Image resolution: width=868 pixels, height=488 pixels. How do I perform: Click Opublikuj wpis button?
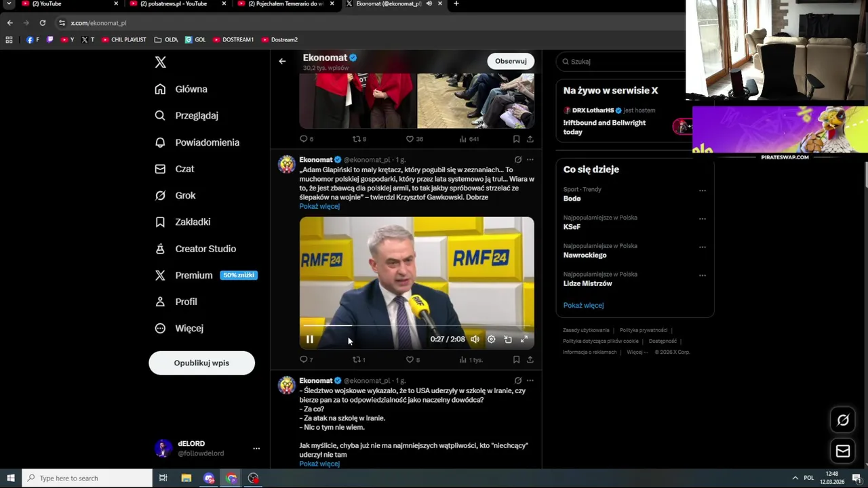tap(201, 363)
